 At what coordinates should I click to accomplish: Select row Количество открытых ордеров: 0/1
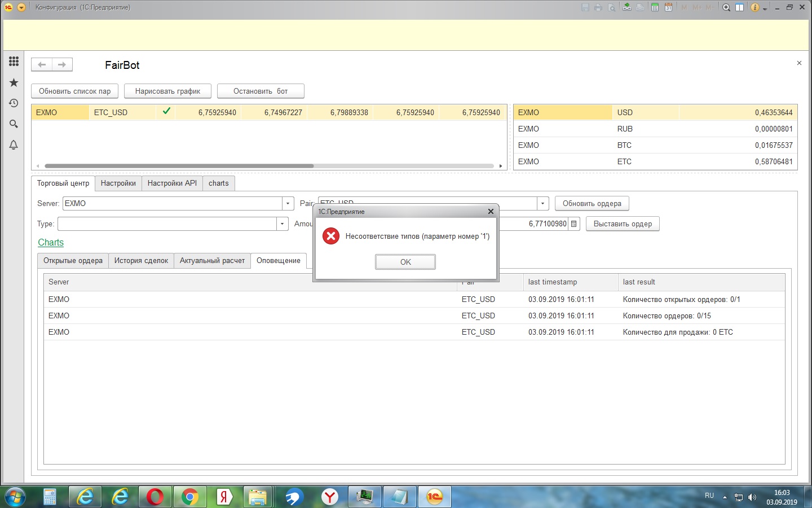pyautogui.click(x=414, y=299)
